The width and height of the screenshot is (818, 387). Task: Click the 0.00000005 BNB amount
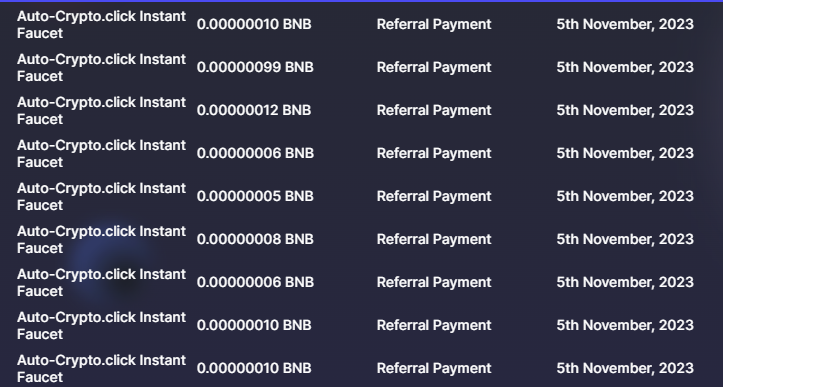(255, 196)
